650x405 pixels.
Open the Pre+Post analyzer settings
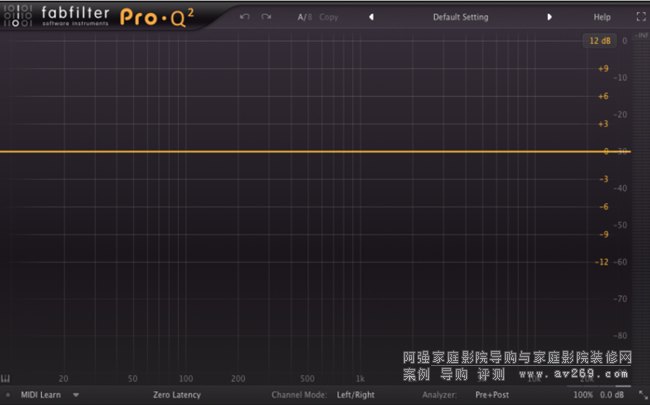(x=494, y=395)
